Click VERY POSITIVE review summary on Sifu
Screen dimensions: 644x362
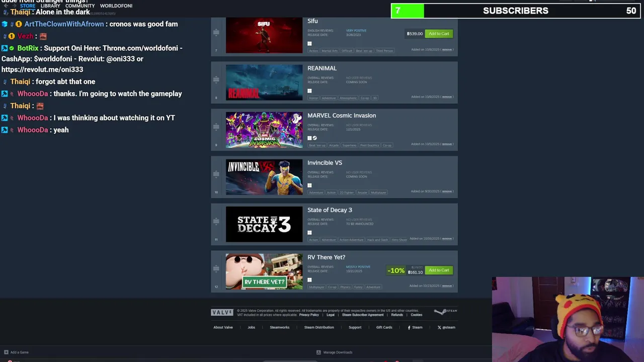pyautogui.click(x=356, y=31)
